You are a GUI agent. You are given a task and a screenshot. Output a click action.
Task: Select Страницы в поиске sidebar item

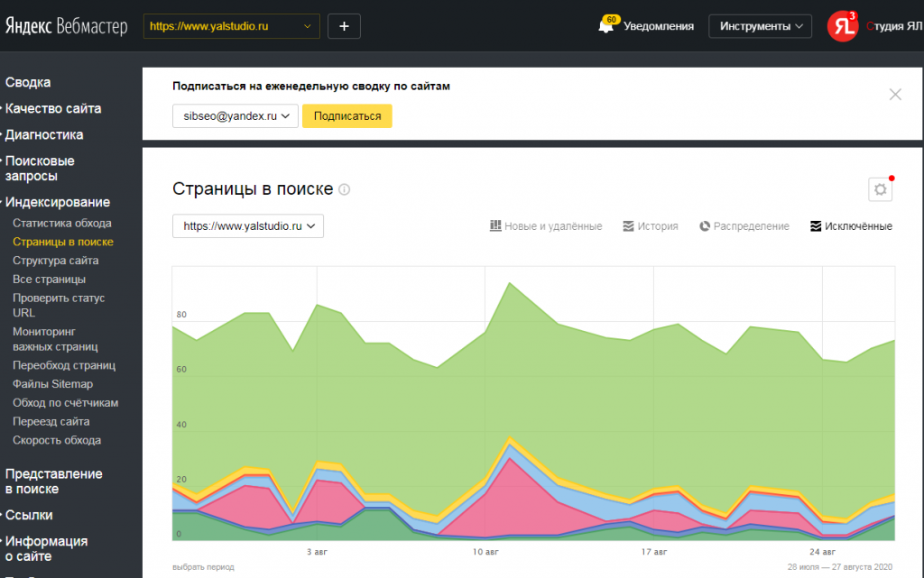click(x=63, y=242)
